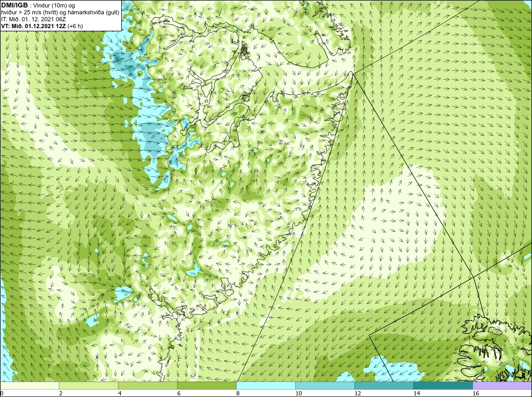
Task: Click the '14' tick label on the color scale
Action: click(417, 393)
